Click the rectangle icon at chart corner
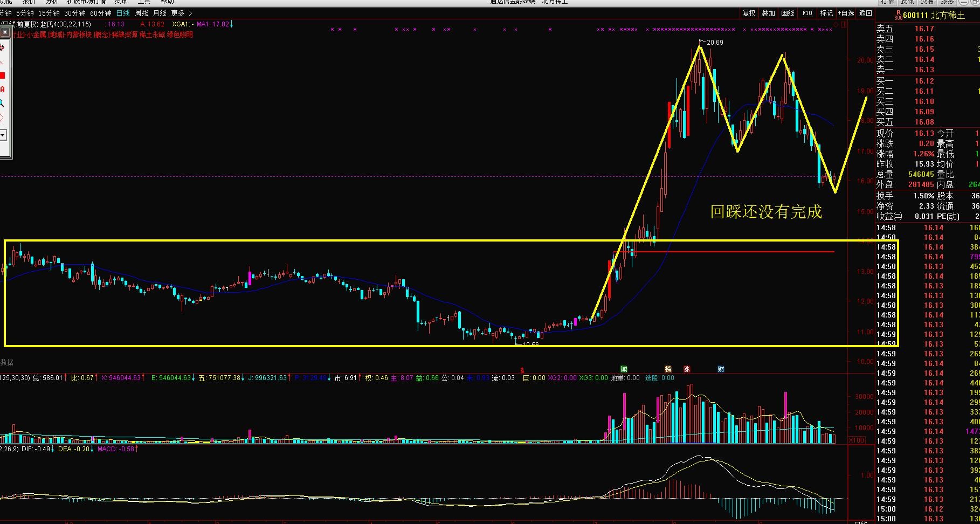The height and width of the screenshot is (524, 980). (844, 24)
